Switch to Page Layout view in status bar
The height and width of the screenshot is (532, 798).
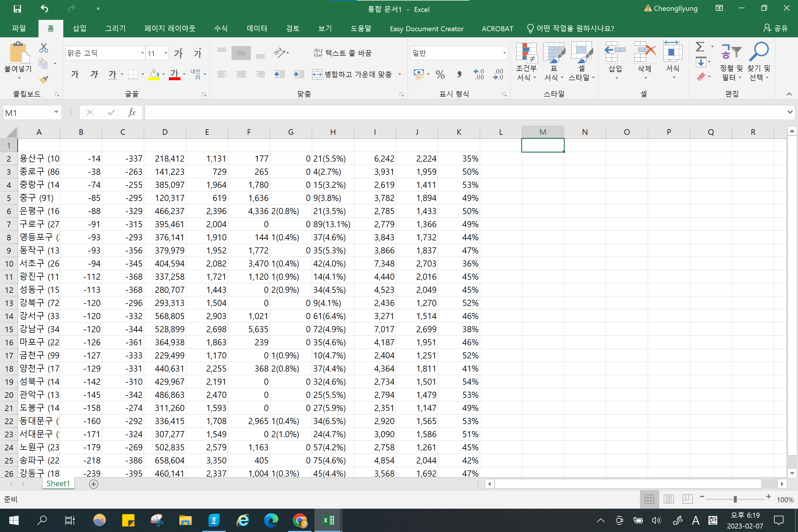tap(668, 499)
